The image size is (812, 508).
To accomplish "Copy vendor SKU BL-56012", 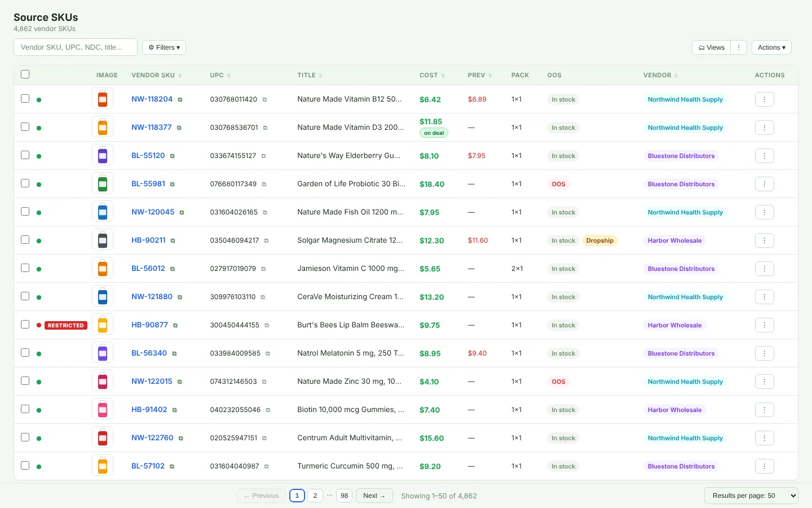I will pyautogui.click(x=173, y=269).
